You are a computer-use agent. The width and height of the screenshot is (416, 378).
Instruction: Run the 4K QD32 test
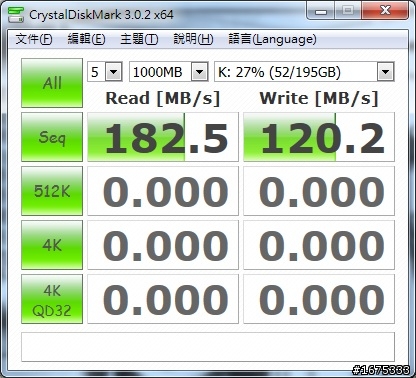(52, 299)
